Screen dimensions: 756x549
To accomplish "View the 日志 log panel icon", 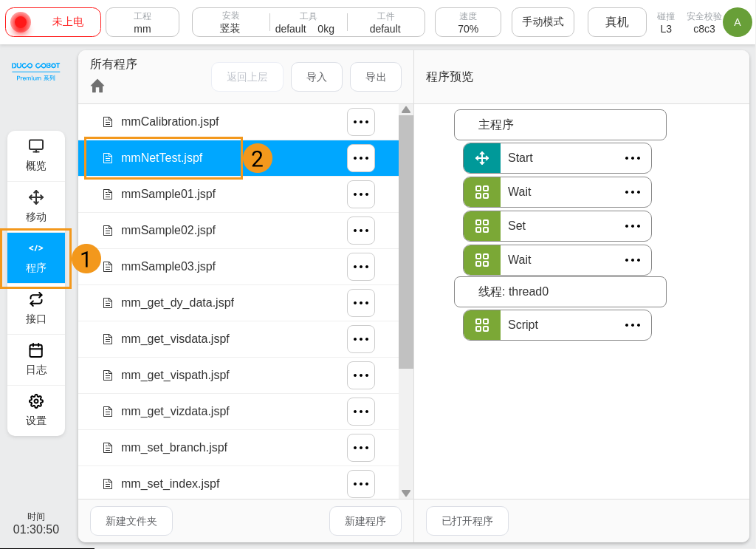I will click(x=35, y=360).
